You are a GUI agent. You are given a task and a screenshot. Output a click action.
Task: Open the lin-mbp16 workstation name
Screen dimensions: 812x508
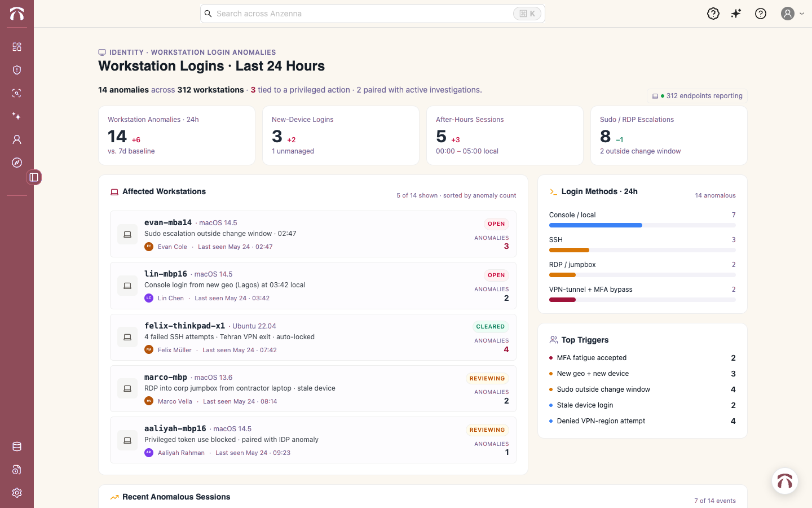click(166, 274)
